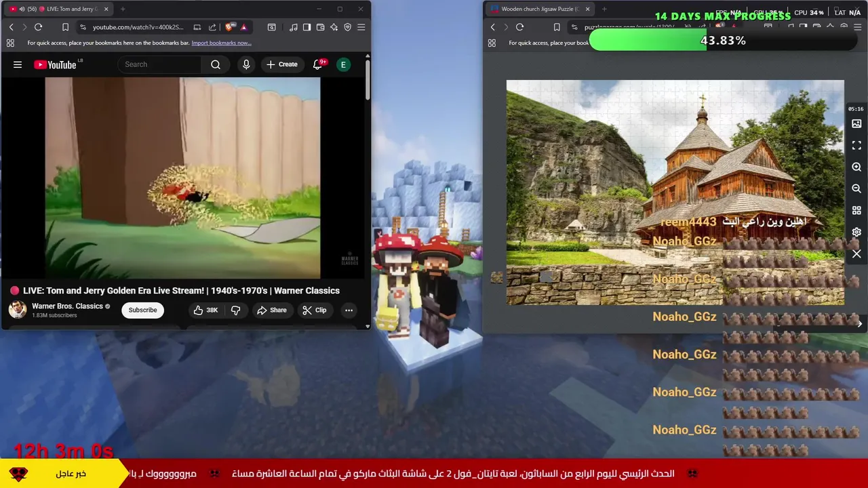Switch to the Wooden church Jigsaw Puzzle tab
Image resolution: width=868 pixels, height=488 pixels.
point(539,9)
